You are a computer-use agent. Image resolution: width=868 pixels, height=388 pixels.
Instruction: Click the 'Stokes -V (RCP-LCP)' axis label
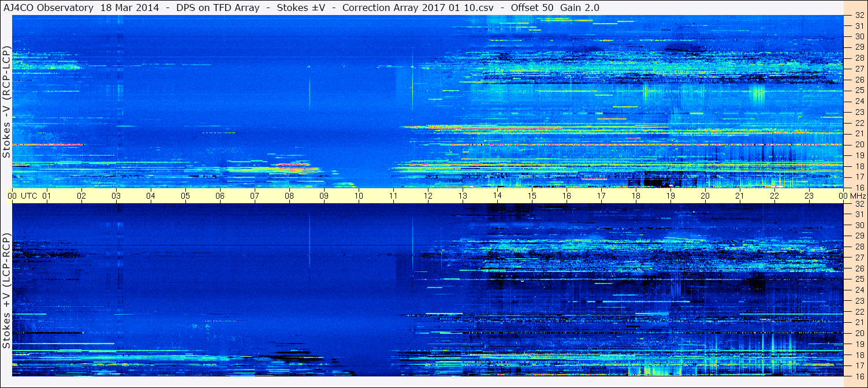click(x=7, y=102)
